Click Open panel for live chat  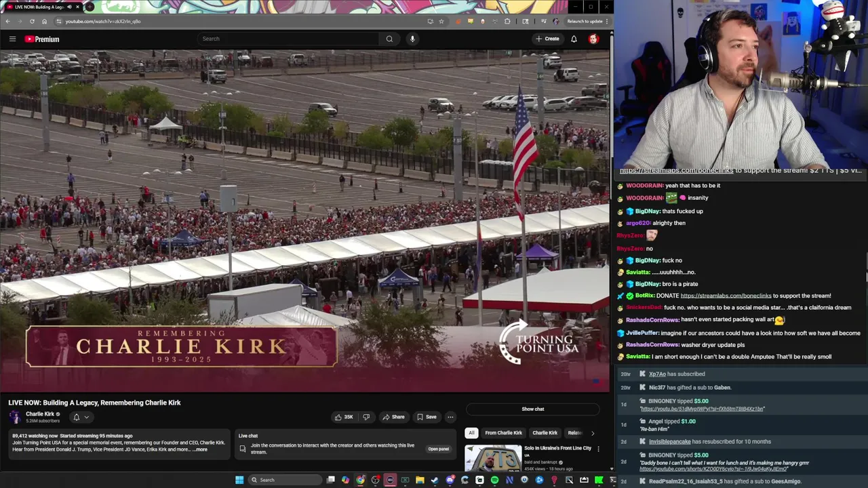438,449
